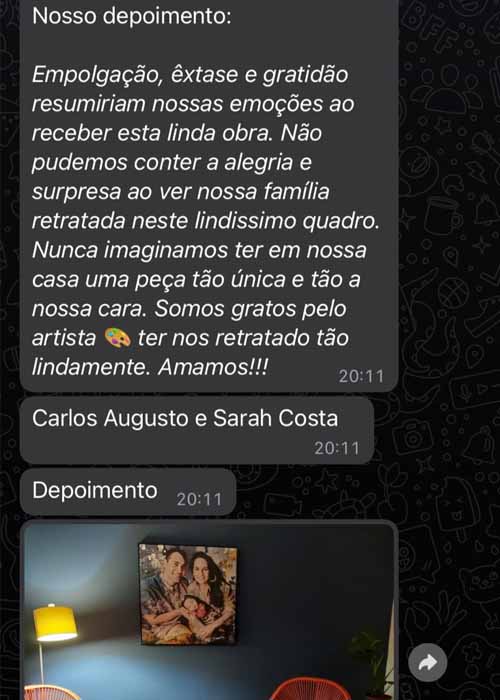Tap the "Somos gratos pelo" sentence
Image resolution: width=500 pixels, height=700 pixels.
[250, 309]
